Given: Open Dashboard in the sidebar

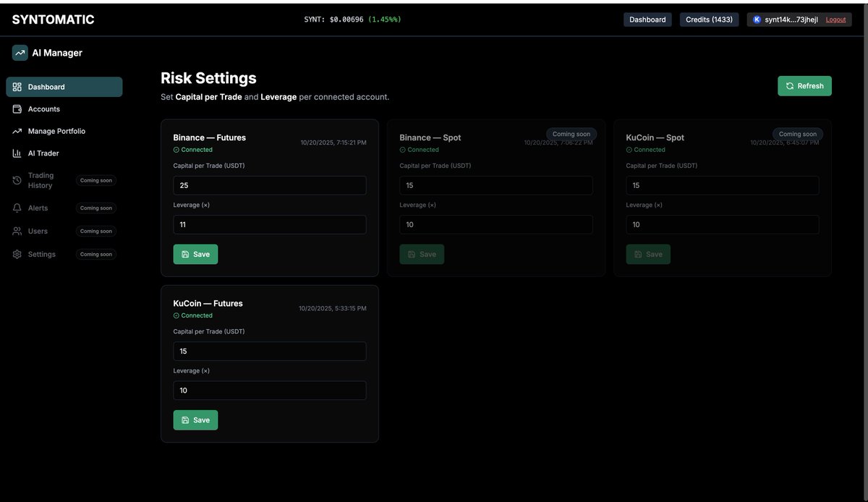Looking at the screenshot, I should [x=64, y=87].
